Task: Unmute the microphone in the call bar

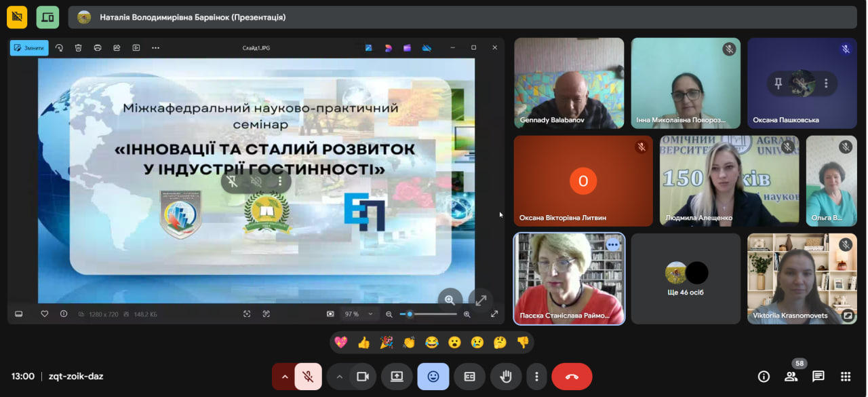Action: 308,377
